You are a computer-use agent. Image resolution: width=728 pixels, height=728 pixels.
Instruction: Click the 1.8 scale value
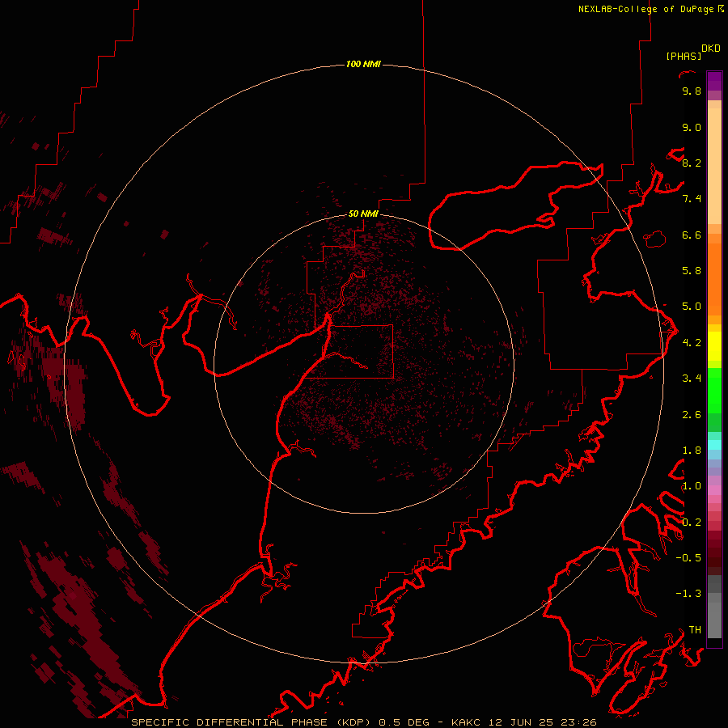[692, 451]
